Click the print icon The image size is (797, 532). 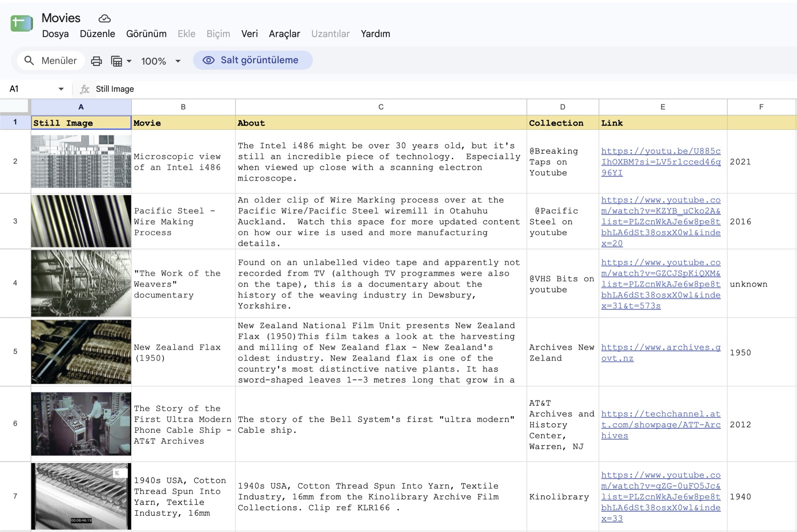[96, 61]
